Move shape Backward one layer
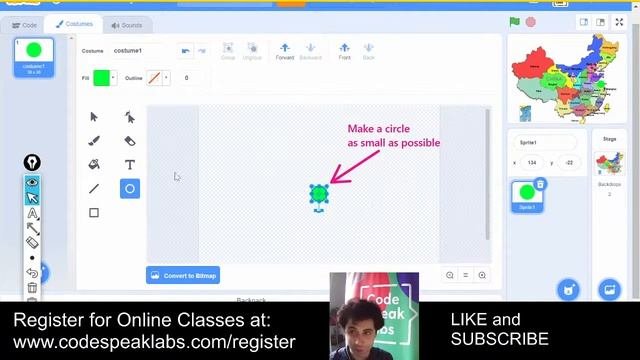Viewport: 640px width, 360px height. click(311, 51)
